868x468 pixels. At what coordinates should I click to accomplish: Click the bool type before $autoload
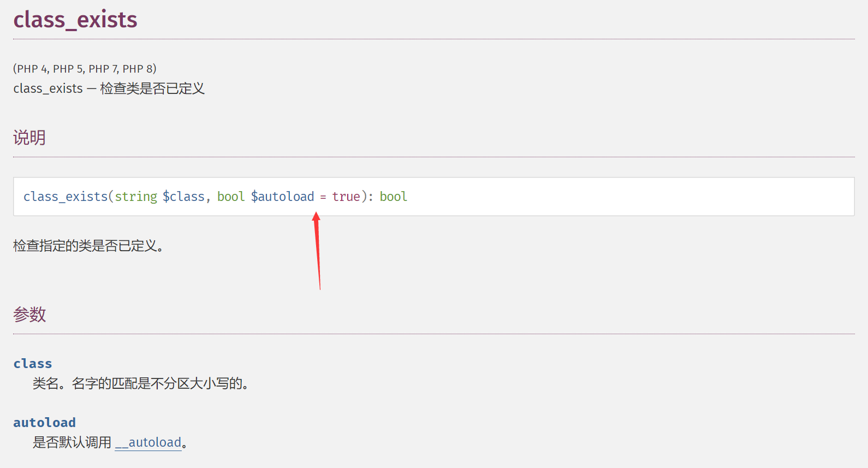[x=231, y=197]
